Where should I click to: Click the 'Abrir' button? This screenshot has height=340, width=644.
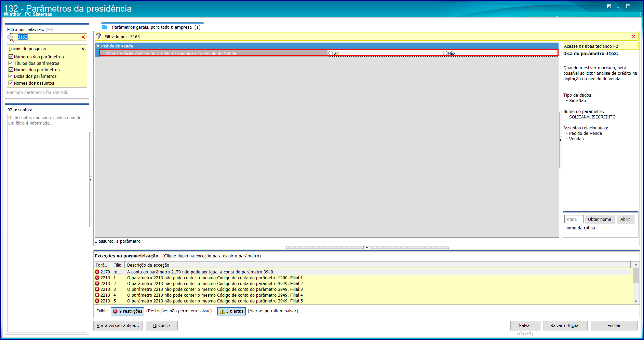625,219
